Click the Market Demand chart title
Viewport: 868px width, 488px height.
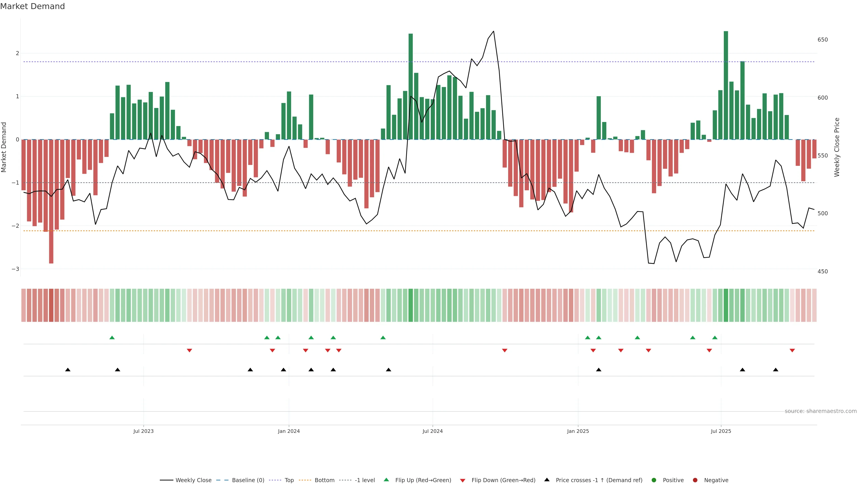pos(32,6)
